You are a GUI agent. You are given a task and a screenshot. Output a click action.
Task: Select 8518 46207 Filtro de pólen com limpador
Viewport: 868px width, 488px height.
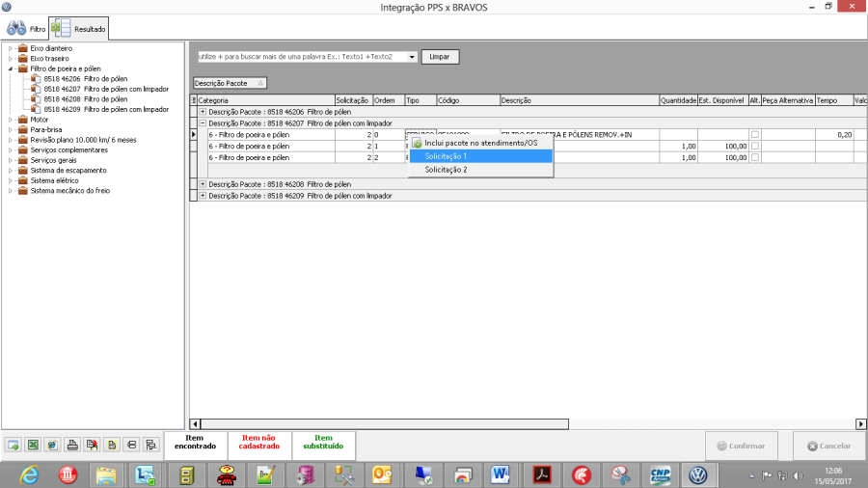106,89
